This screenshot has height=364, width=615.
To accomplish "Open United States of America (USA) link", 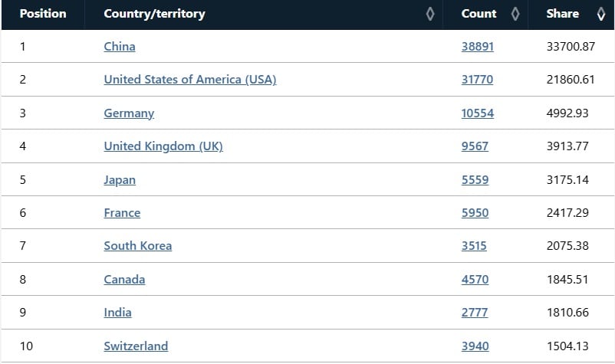I will [190, 80].
